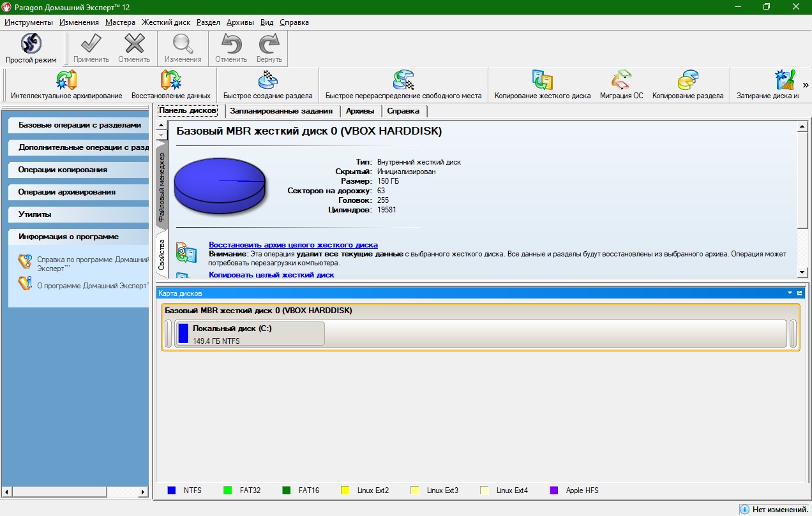The height and width of the screenshot is (516, 812).
Task: Expand Дополнительные операции с разделами section
Action: (x=79, y=147)
